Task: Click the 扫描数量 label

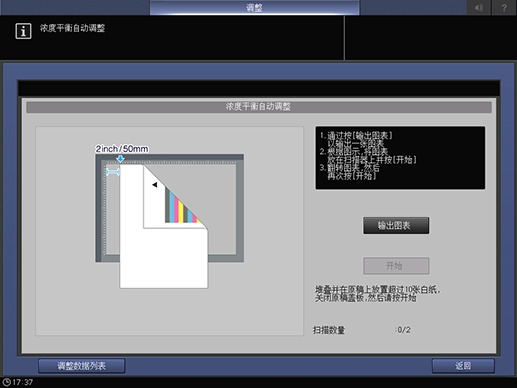Action: pos(329,330)
